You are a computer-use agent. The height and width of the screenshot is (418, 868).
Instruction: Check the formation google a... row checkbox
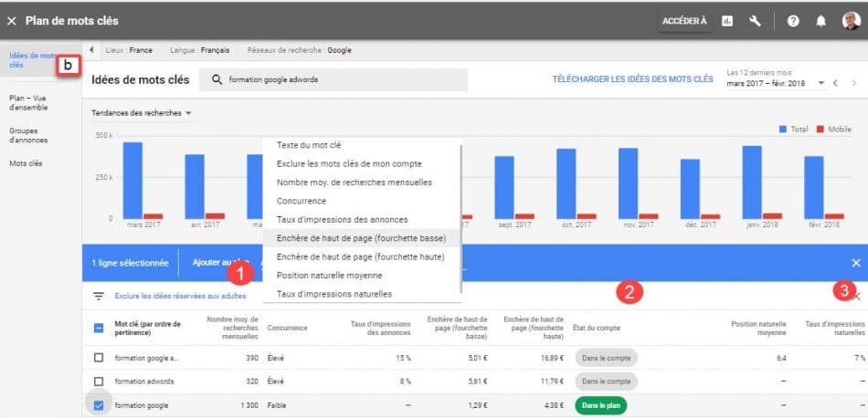[99, 358]
